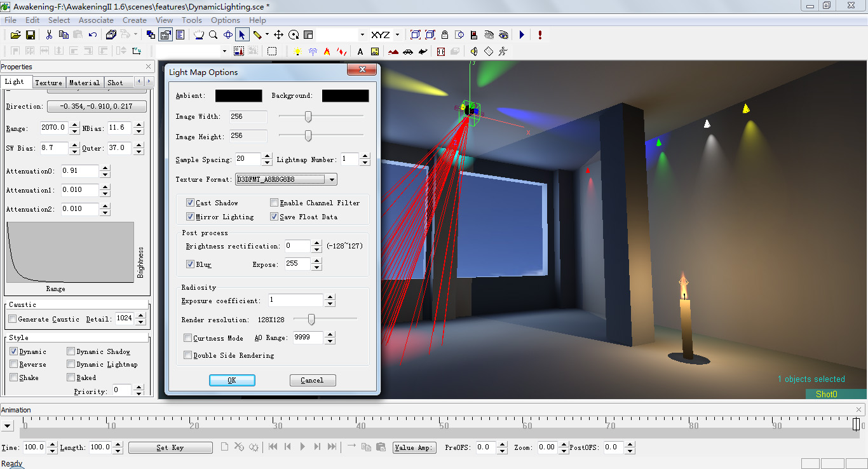Click the Ambient color swatch
The width and height of the screenshot is (868, 469).
pos(238,95)
